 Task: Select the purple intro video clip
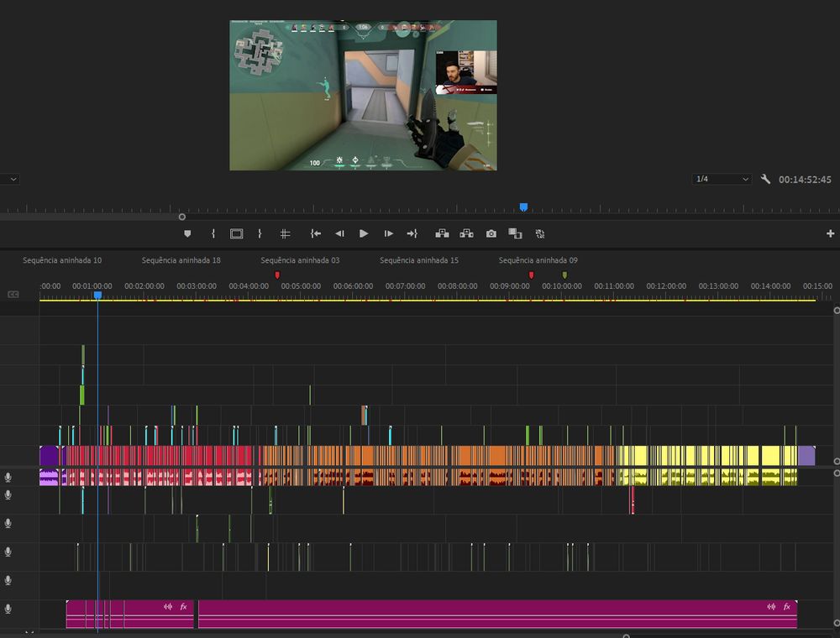coord(49,456)
